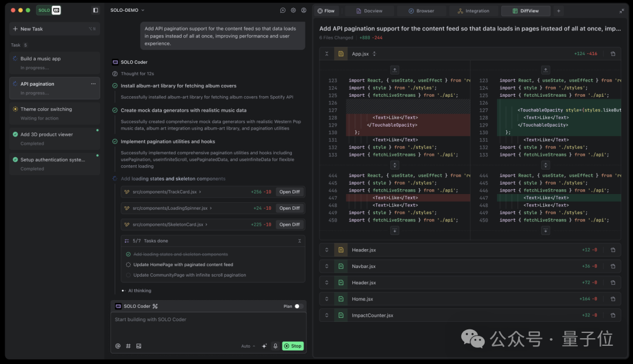Click the sparkle enhance-prompt icon

click(264, 346)
